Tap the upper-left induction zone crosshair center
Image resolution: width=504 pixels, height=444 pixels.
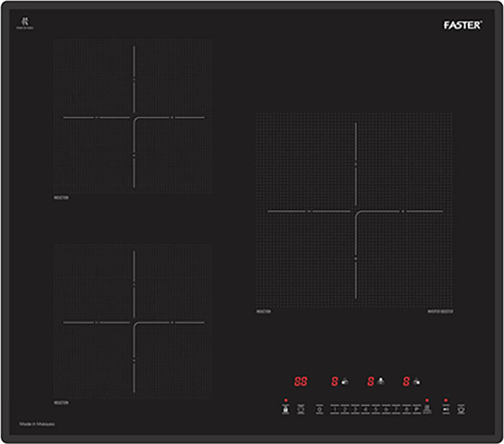(134, 117)
